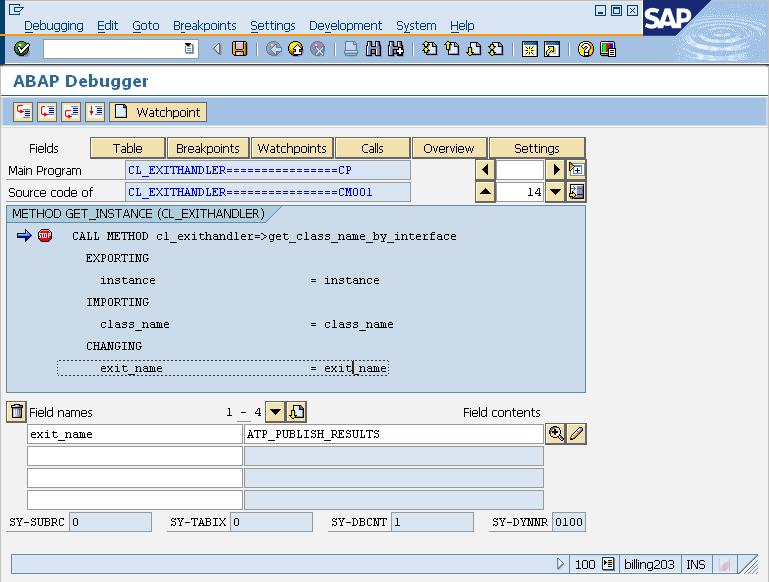The width and height of the screenshot is (769, 582).
Task: Open the Settings view button
Action: (537, 148)
